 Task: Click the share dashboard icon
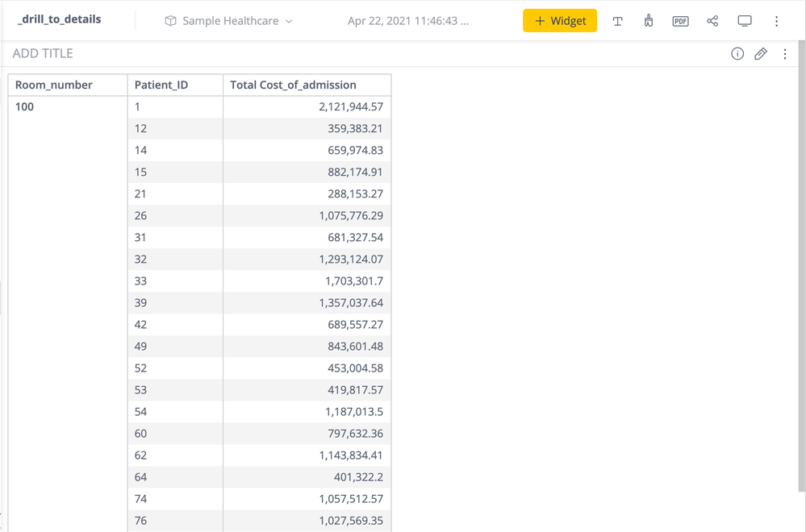point(712,21)
